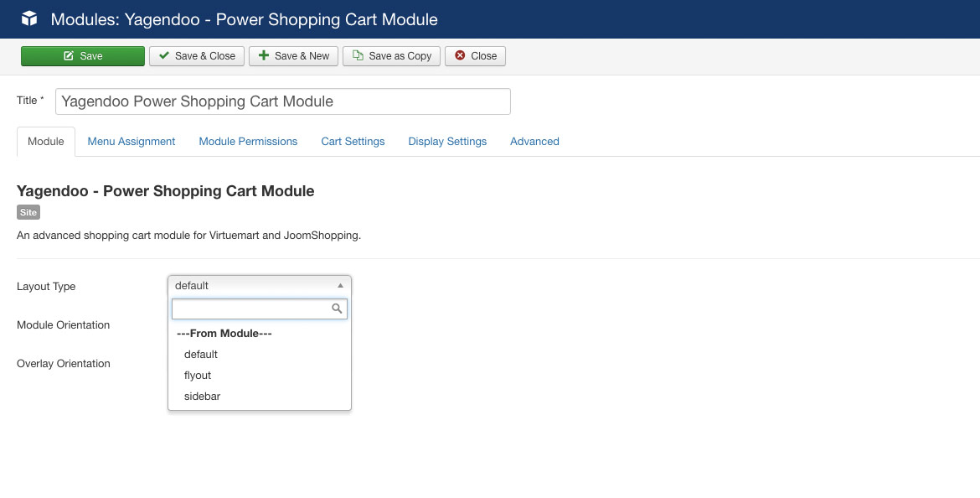The width and height of the screenshot is (980, 498).
Task: Focus the layout search box
Action: (x=260, y=309)
